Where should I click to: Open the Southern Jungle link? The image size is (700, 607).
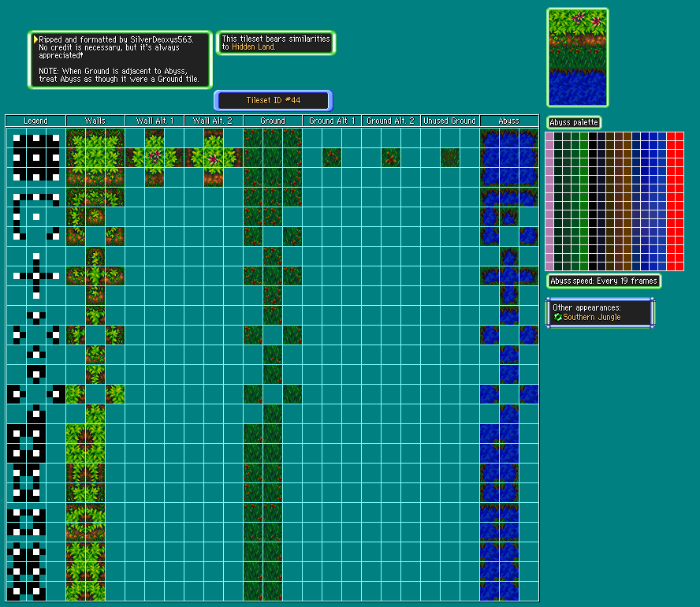pos(591,317)
